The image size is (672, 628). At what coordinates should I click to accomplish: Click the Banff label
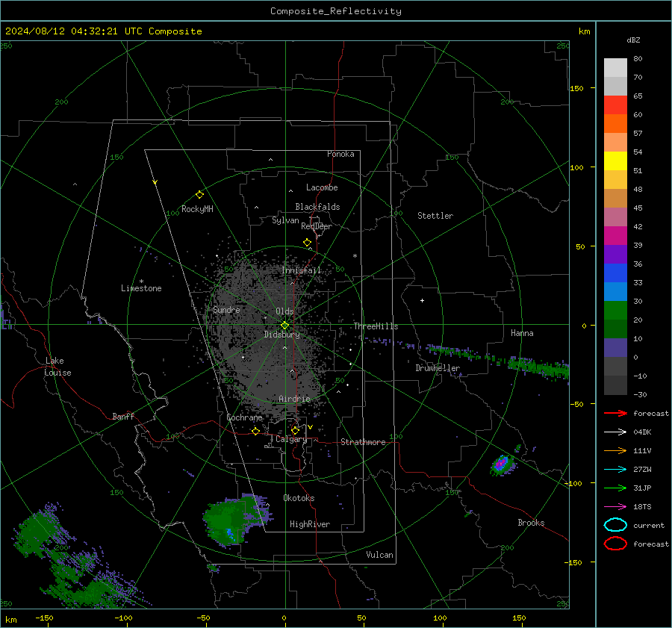pyautogui.click(x=123, y=416)
